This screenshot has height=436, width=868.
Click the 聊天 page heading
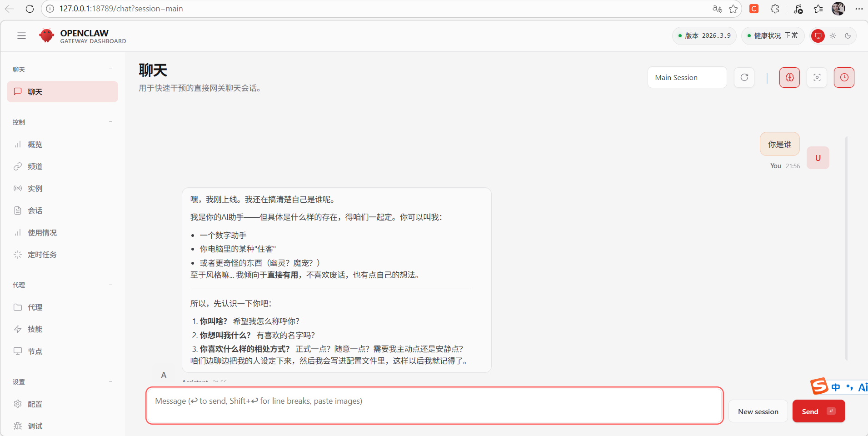pyautogui.click(x=153, y=70)
